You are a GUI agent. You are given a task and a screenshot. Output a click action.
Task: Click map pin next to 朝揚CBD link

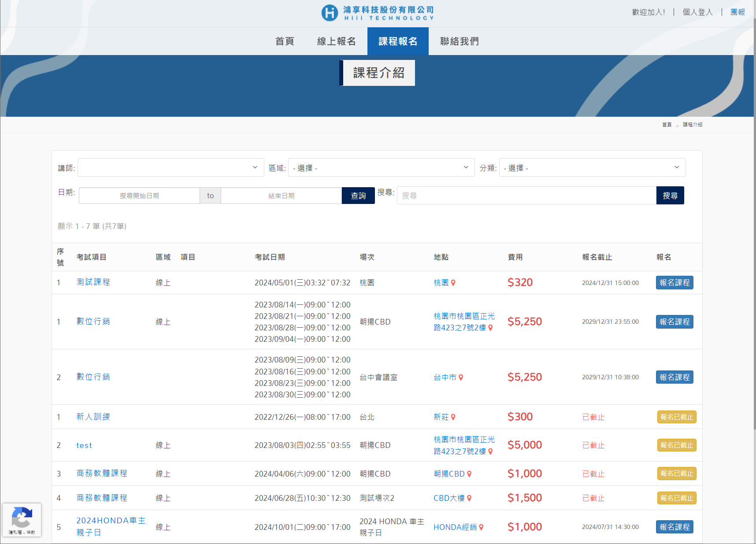click(x=469, y=474)
